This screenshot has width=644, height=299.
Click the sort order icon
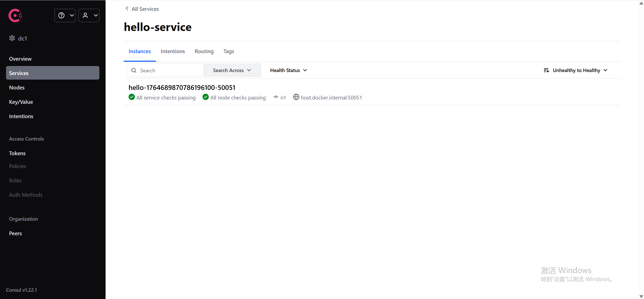point(546,70)
